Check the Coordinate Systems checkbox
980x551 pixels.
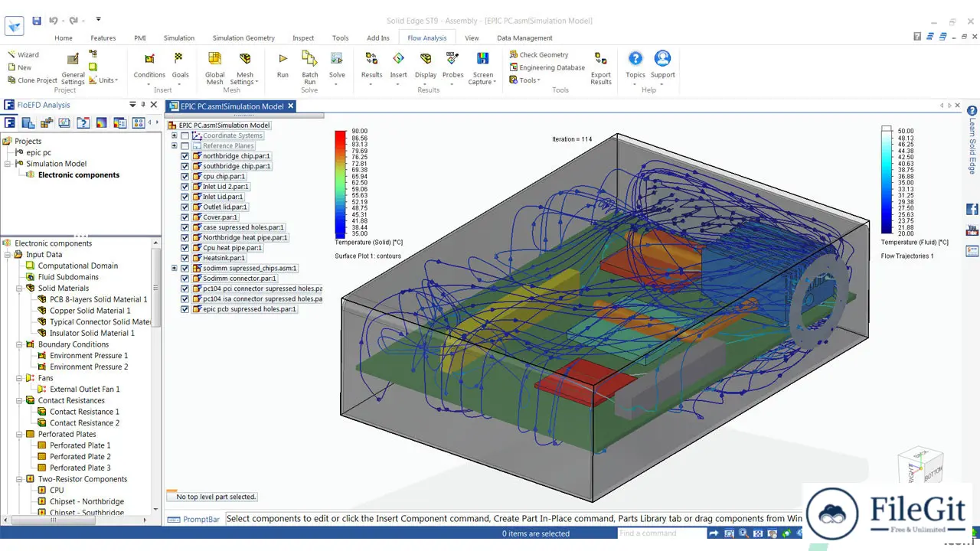click(185, 135)
